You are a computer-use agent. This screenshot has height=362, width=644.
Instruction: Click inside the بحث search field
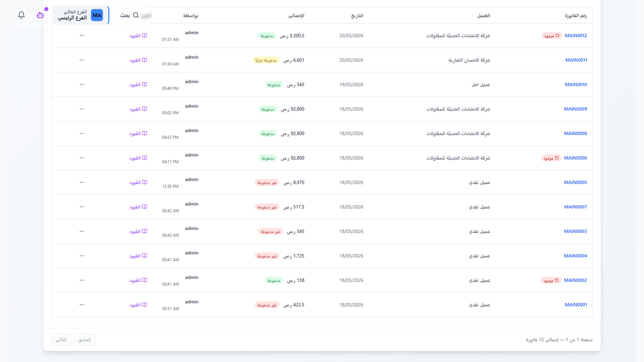pyautogui.click(x=125, y=15)
